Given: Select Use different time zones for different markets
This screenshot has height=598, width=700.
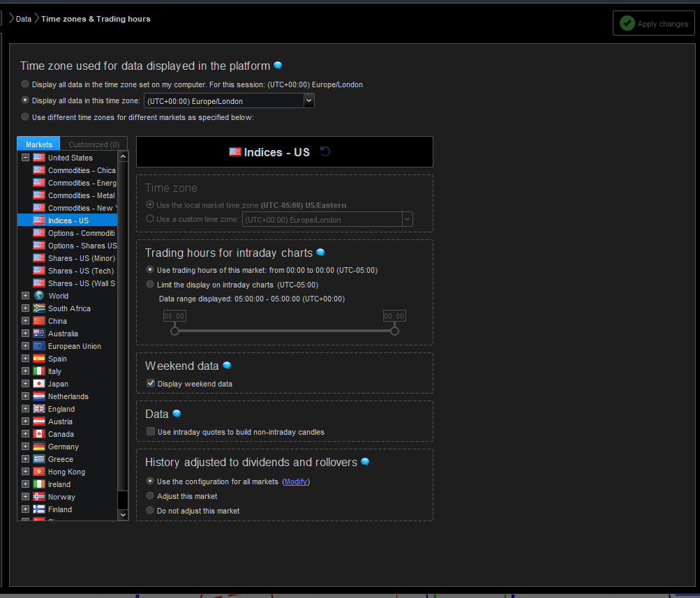Looking at the screenshot, I should (x=25, y=117).
